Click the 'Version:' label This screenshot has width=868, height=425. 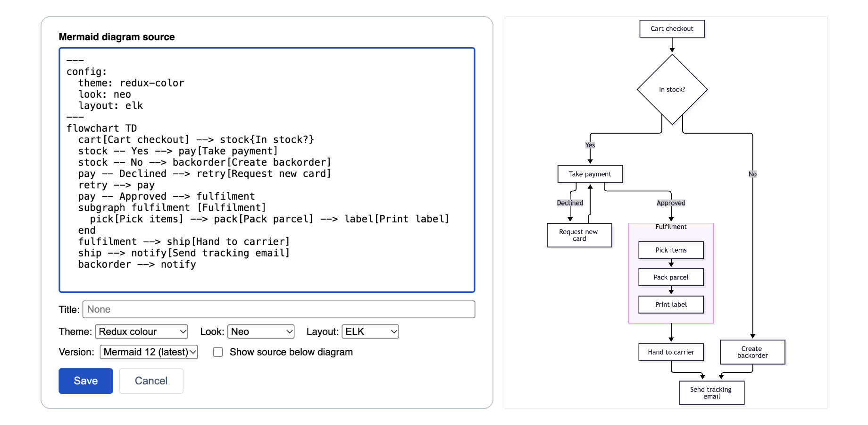pos(76,352)
